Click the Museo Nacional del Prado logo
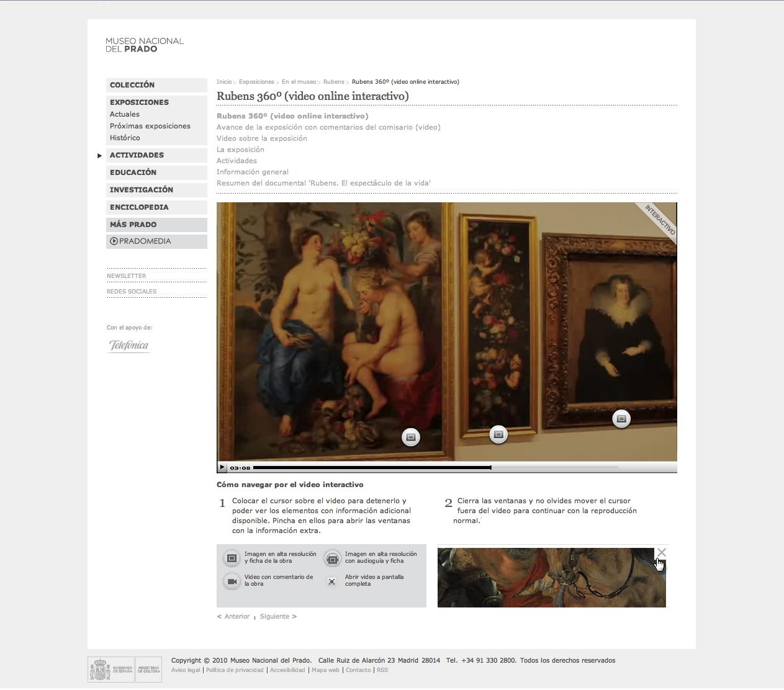This screenshot has height=690, width=784. point(145,45)
